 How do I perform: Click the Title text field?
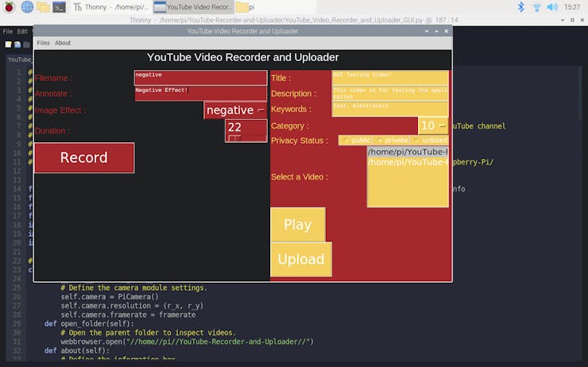(x=390, y=78)
